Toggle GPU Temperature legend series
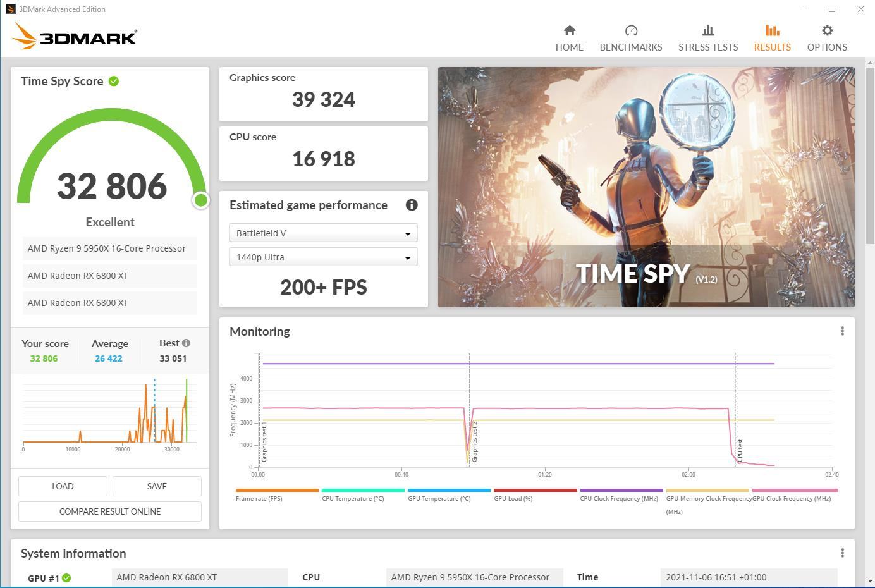Viewport: 875px width, 588px height. coord(449,495)
